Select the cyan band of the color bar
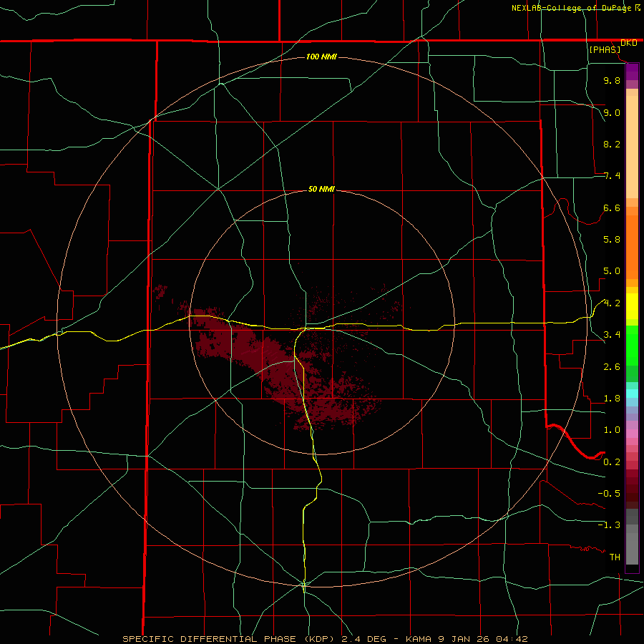Screen dimensions: 644x644 (x=632, y=394)
